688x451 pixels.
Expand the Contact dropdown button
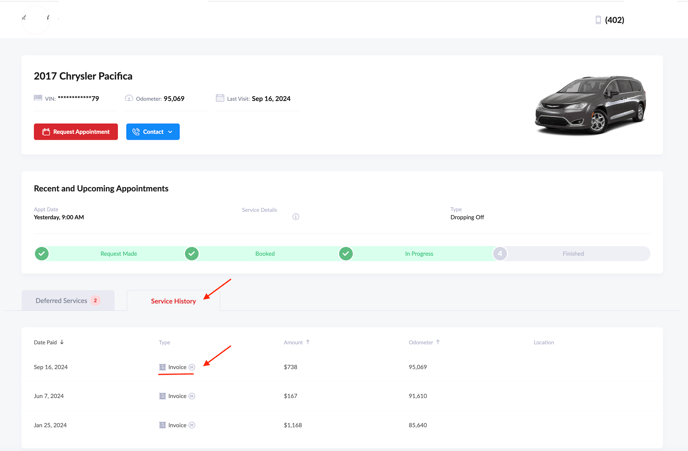153,132
